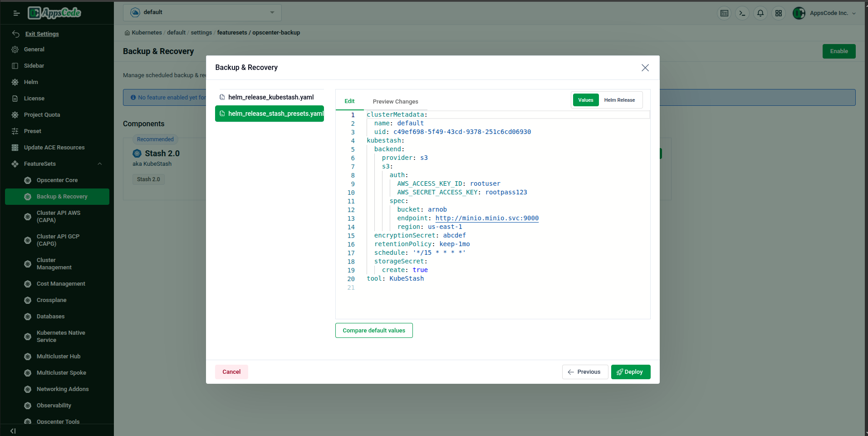Open the AppsCode logo in the sidebar
The height and width of the screenshot is (436, 868).
tap(54, 13)
